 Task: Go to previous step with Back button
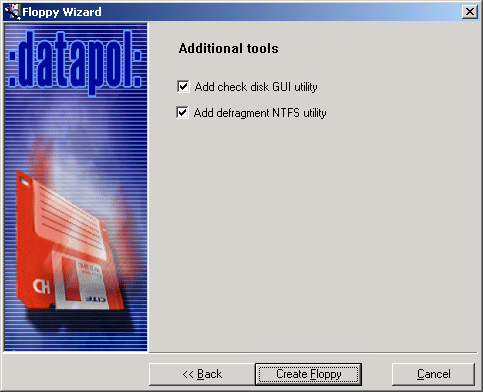point(202,374)
